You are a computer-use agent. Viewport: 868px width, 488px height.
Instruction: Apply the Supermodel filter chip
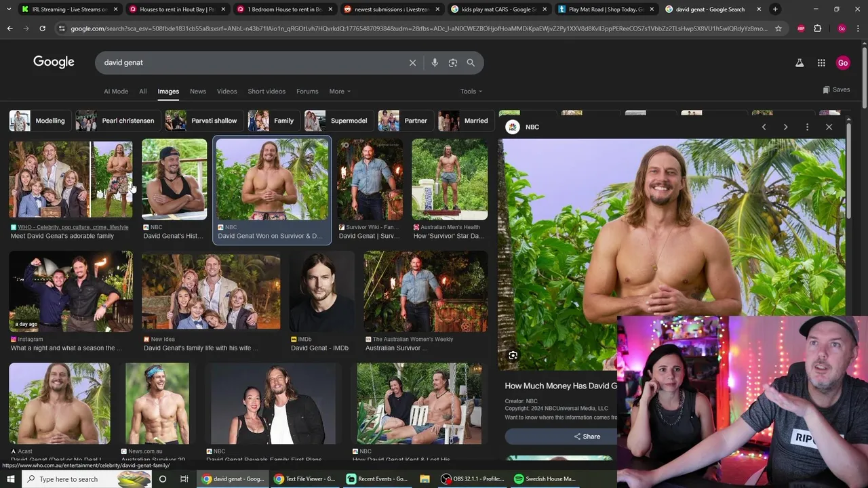[339, 121]
